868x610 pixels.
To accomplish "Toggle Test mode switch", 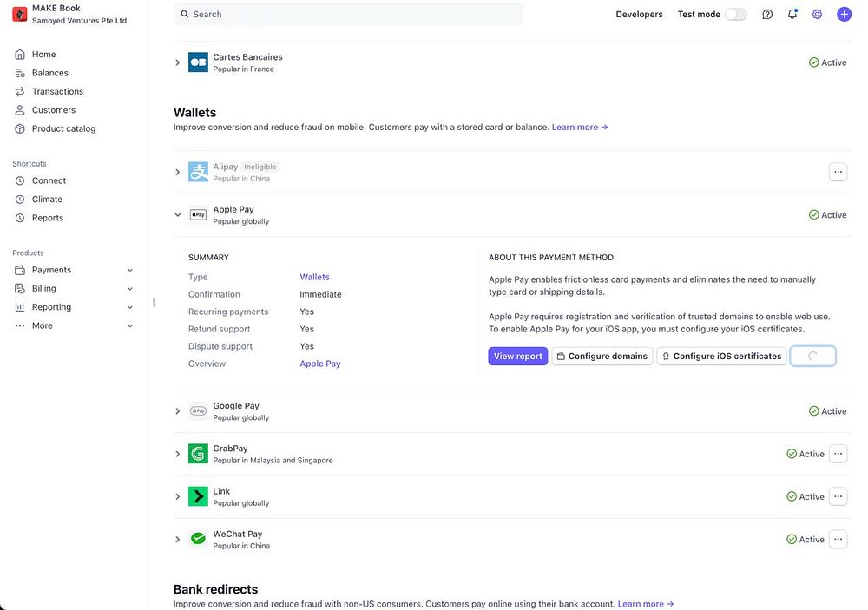I will tap(736, 15).
